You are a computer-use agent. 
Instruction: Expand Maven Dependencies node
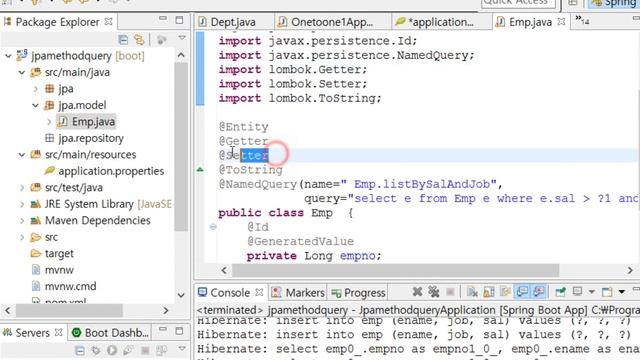coord(22,220)
